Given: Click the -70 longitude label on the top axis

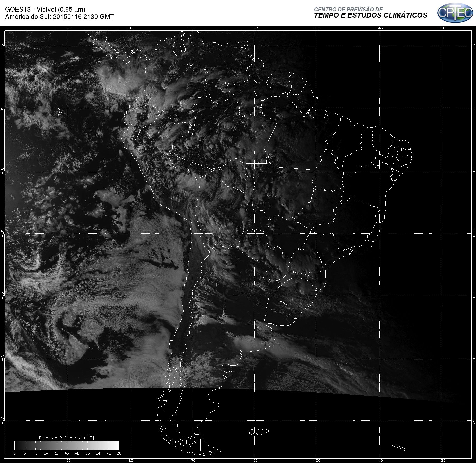Looking at the screenshot, I should (x=192, y=28).
